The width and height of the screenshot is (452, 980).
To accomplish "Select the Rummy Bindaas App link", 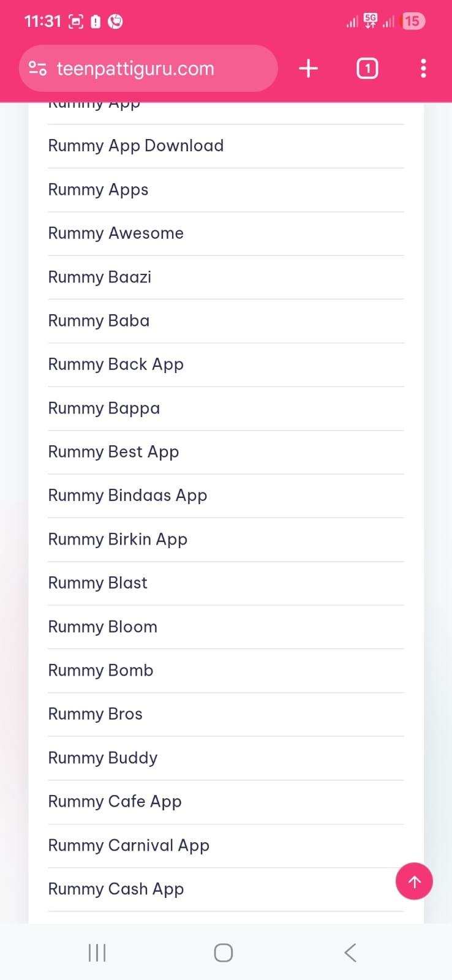I will coord(128,496).
